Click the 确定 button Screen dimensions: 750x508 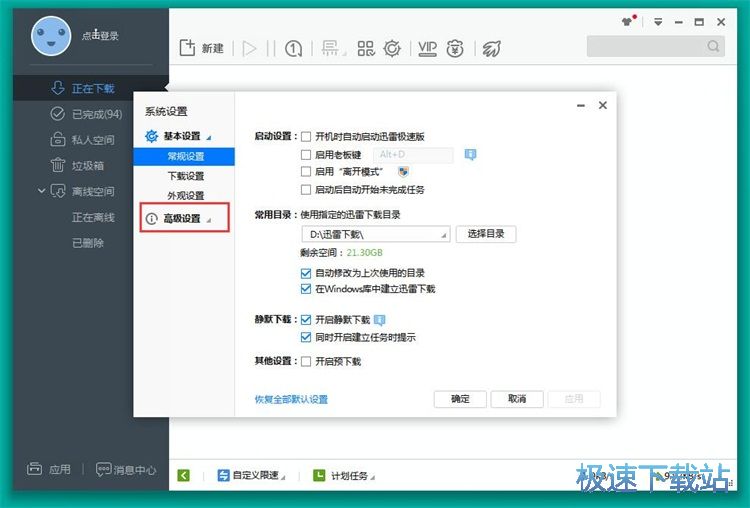460,399
